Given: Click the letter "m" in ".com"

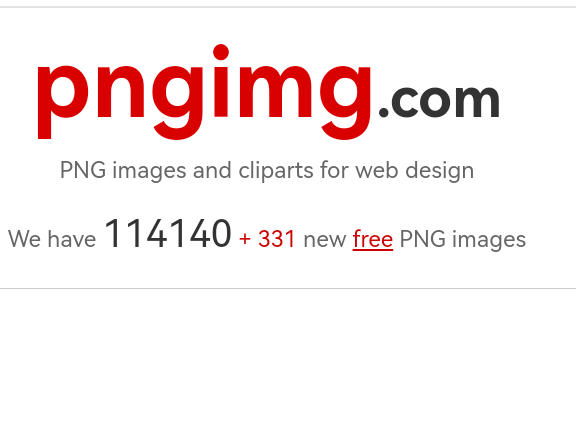Looking at the screenshot, I should pos(477,101).
